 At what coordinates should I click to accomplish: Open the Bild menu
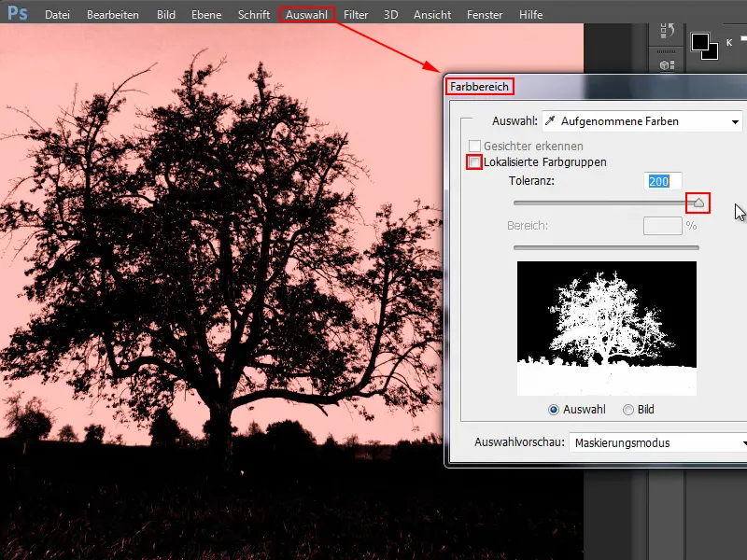(166, 15)
